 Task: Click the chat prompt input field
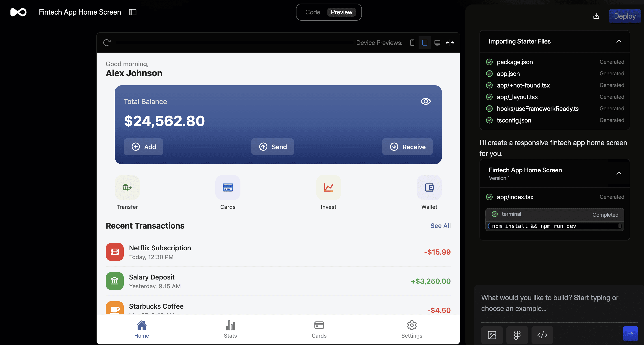pos(550,303)
